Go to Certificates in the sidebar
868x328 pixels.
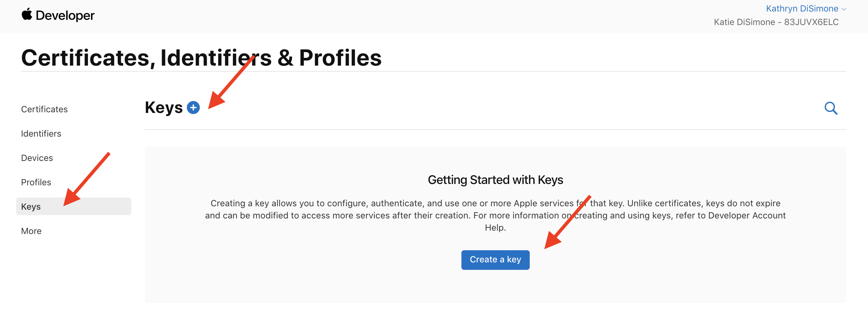(x=44, y=109)
